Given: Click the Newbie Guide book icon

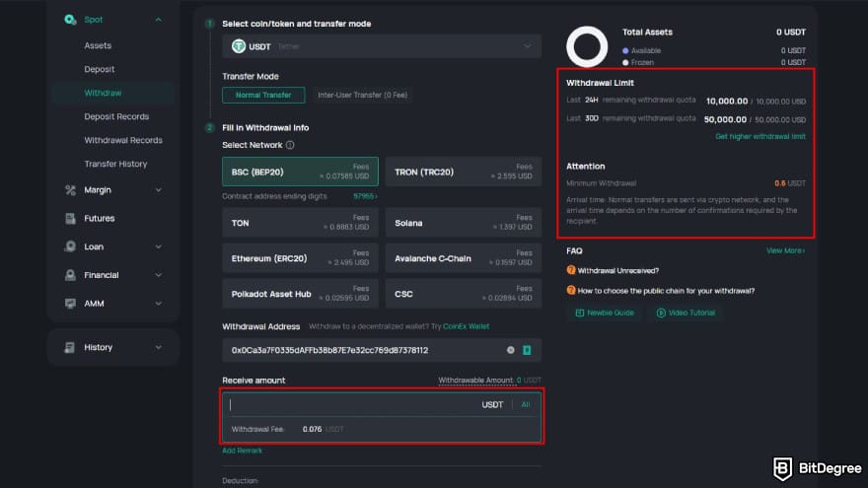Looking at the screenshot, I should pyautogui.click(x=580, y=313).
